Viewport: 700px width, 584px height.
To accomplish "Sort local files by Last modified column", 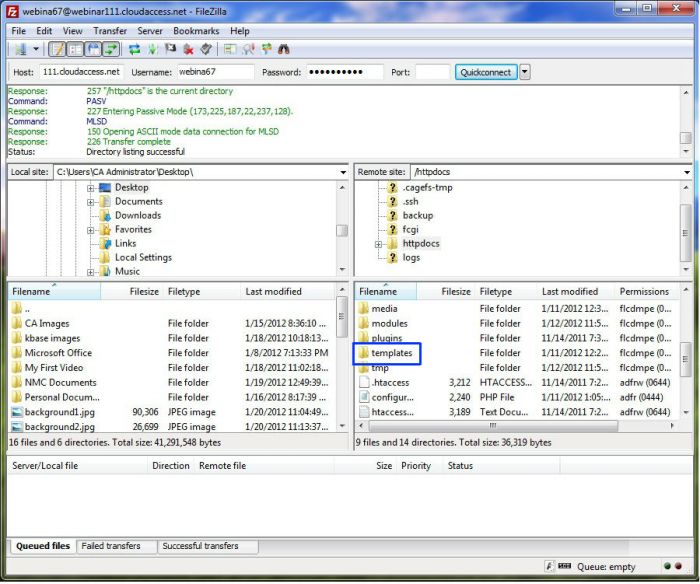I will click(x=287, y=292).
